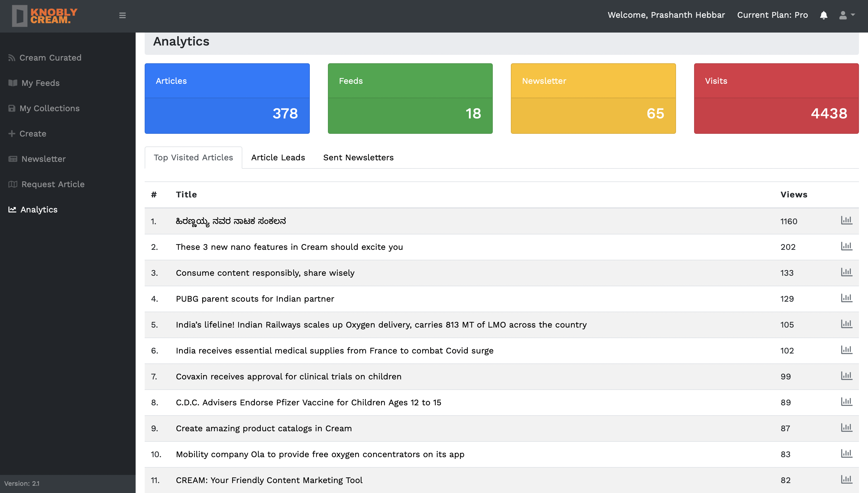
Task: Click chart icon for Ola oxygen concentrators row
Action: (846, 454)
